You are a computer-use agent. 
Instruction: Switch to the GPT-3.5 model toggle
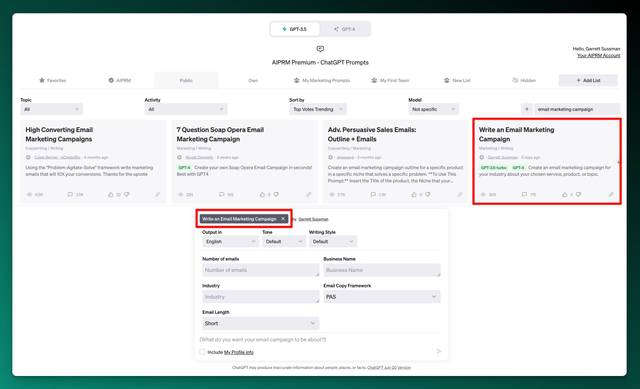click(x=295, y=29)
